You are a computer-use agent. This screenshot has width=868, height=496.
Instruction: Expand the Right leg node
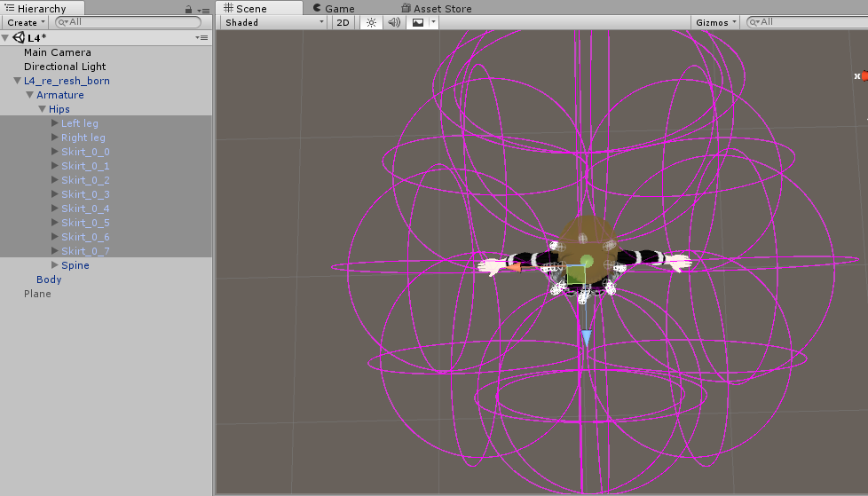[x=55, y=138]
